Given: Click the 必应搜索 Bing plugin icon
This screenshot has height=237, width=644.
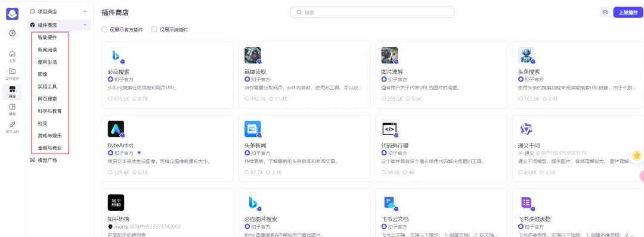Looking at the screenshot, I should click(x=116, y=55).
